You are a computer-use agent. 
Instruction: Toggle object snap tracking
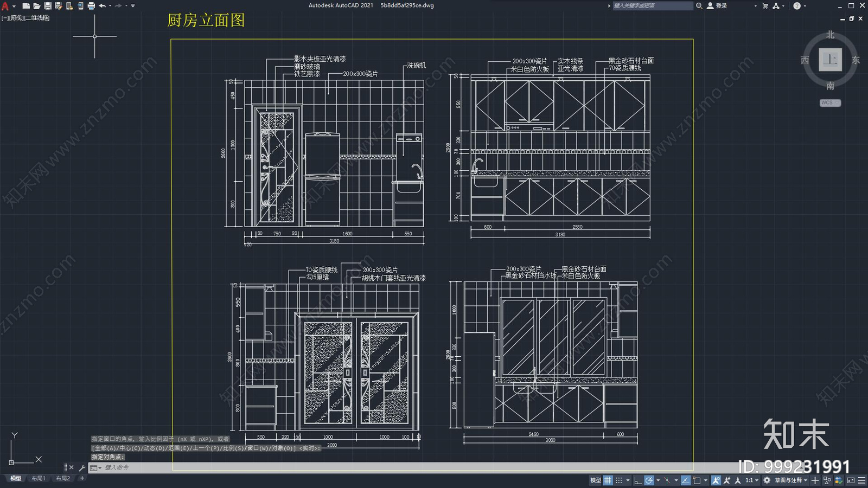686,480
